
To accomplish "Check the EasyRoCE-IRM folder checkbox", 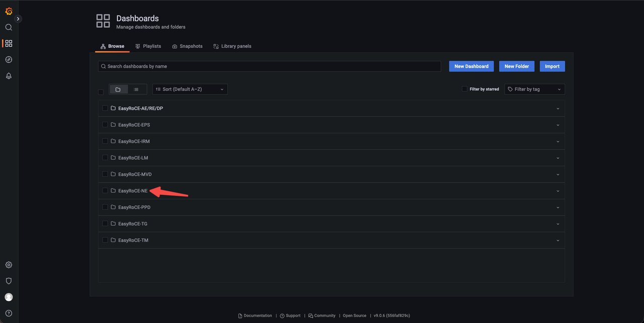I will click(x=105, y=141).
